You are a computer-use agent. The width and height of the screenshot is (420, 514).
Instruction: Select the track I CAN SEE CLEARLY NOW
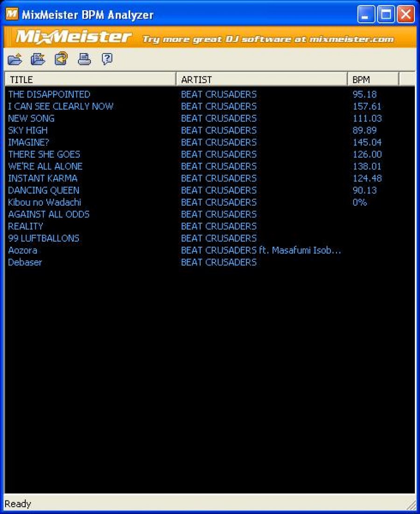click(x=61, y=106)
